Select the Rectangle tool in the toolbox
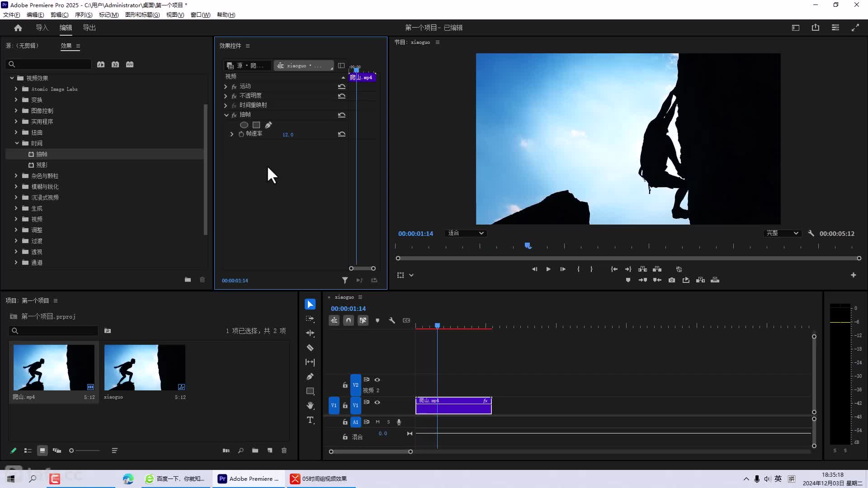 tap(310, 391)
